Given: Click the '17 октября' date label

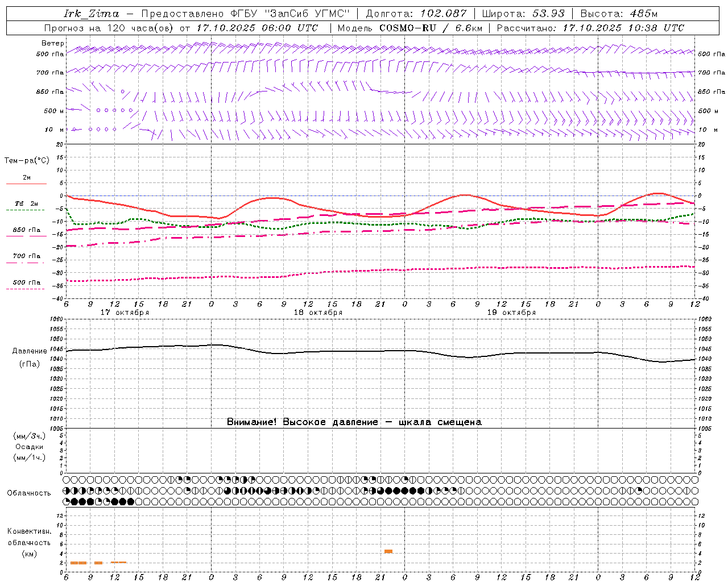Looking at the screenshot, I should (125, 313).
